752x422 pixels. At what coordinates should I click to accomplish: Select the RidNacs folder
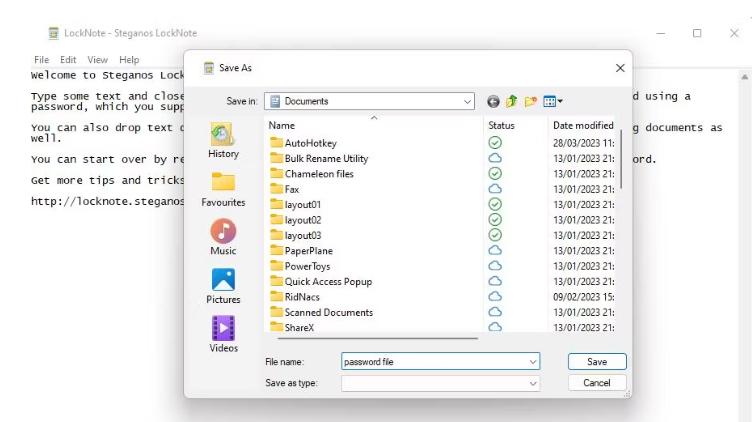(294, 296)
